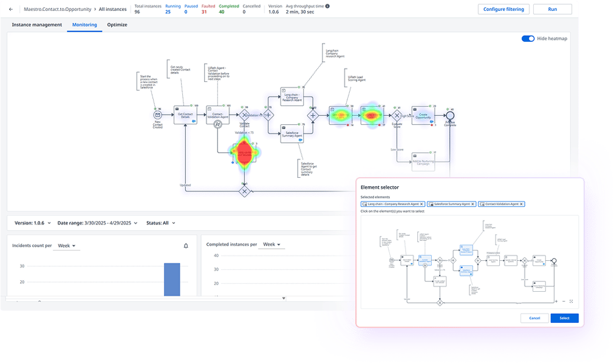This screenshot has width=614, height=364.
Task: Toggle the Hide heatmap switch
Action: click(x=528, y=38)
